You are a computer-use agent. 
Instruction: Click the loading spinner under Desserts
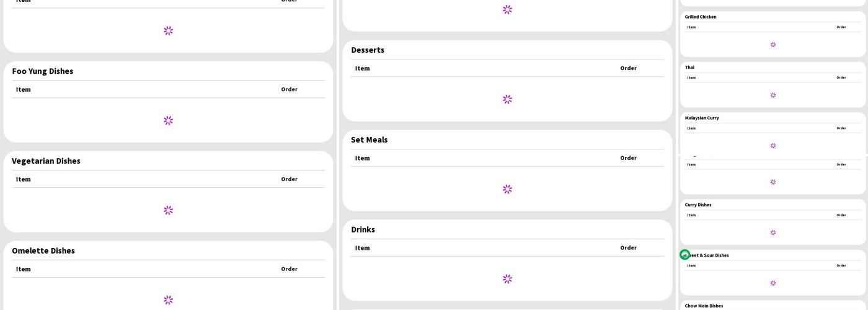(507, 99)
